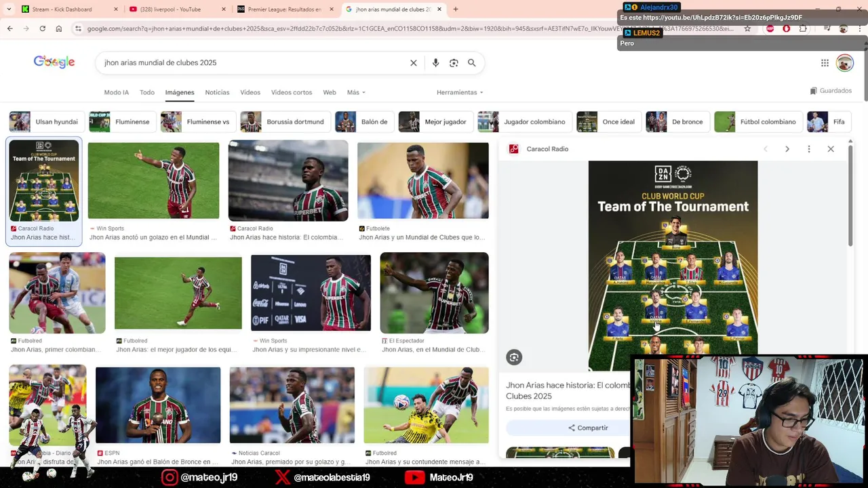868x488 pixels.
Task: Search inside image with the Lens overlay icon
Action: tap(514, 357)
